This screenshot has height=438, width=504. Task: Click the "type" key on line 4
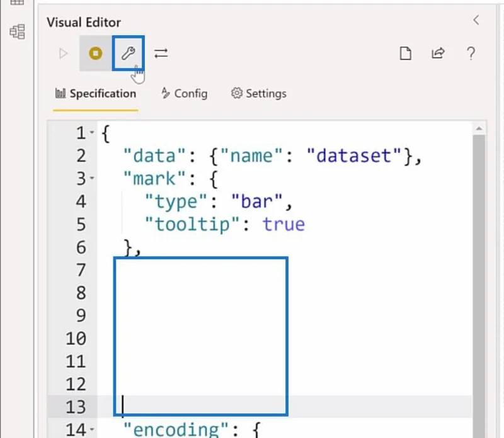176,201
